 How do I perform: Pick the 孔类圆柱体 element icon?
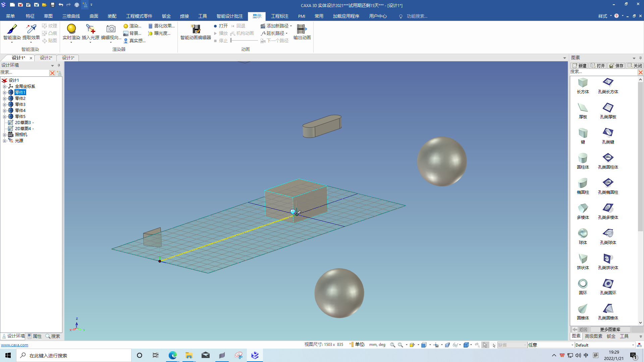point(608,158)
